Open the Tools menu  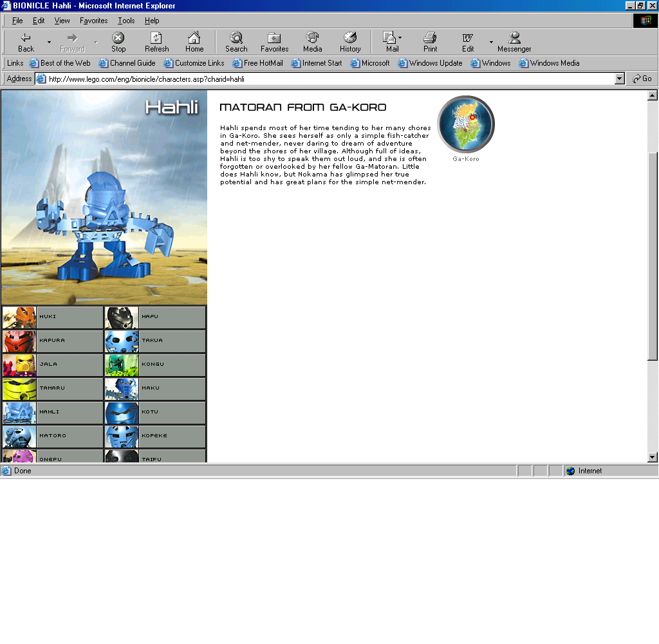click(126, 21)
